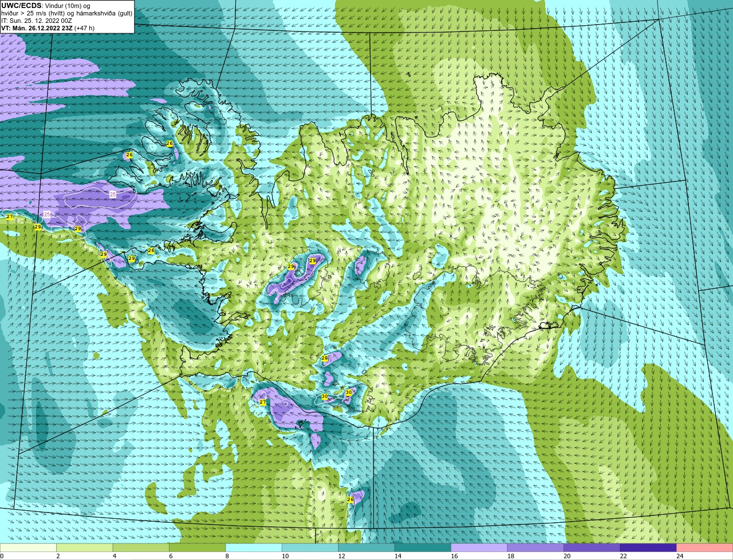Select the pink above-24 m/s legend swatch

coord(705,547)
